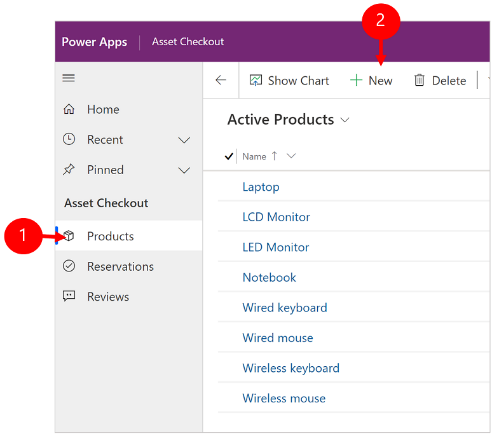Click the Reviews speech bubble icon
This screenshot has height=438, width=492.
click(x=69, y=296)
